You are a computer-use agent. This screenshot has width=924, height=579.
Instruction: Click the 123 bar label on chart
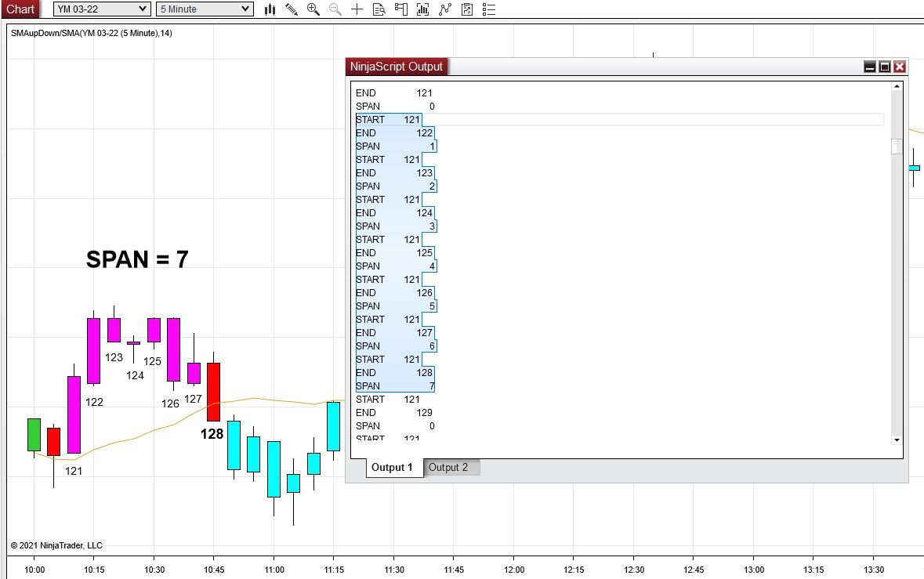pyautogui.click(x=114, y=357)
